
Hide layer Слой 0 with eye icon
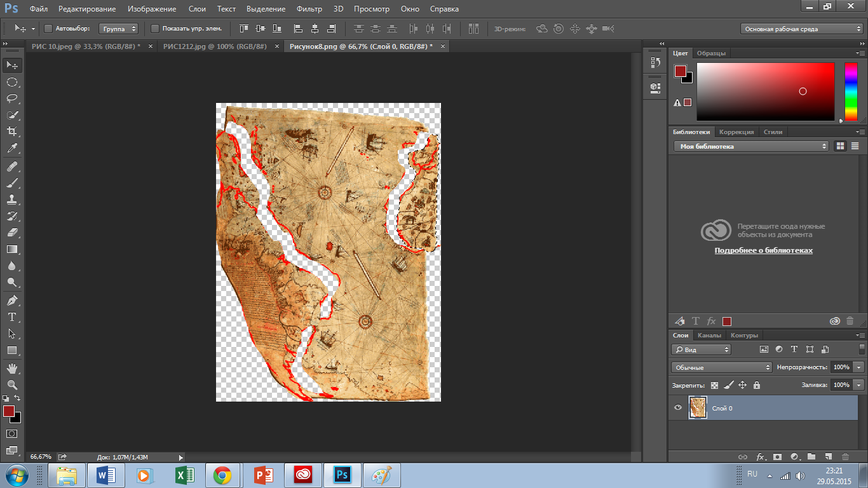tap(678, 408)
